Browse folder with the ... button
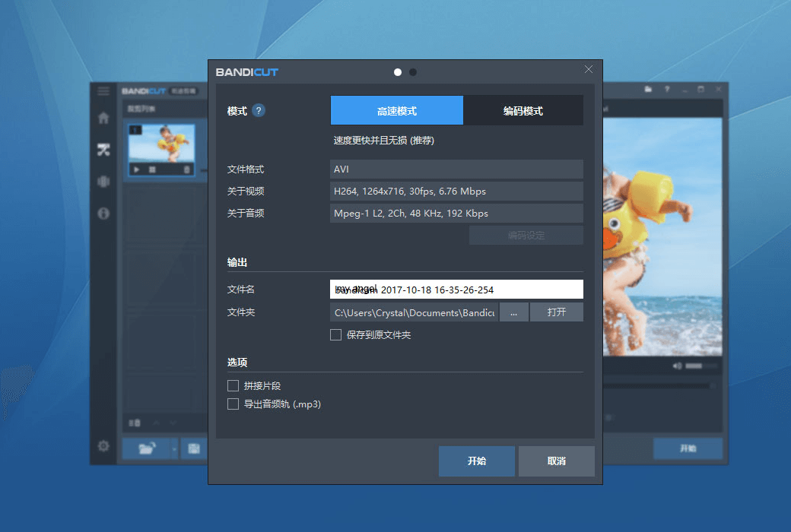The height and width of the screenshot is (532, 791). pyautogui.click(x=513, y=312)
